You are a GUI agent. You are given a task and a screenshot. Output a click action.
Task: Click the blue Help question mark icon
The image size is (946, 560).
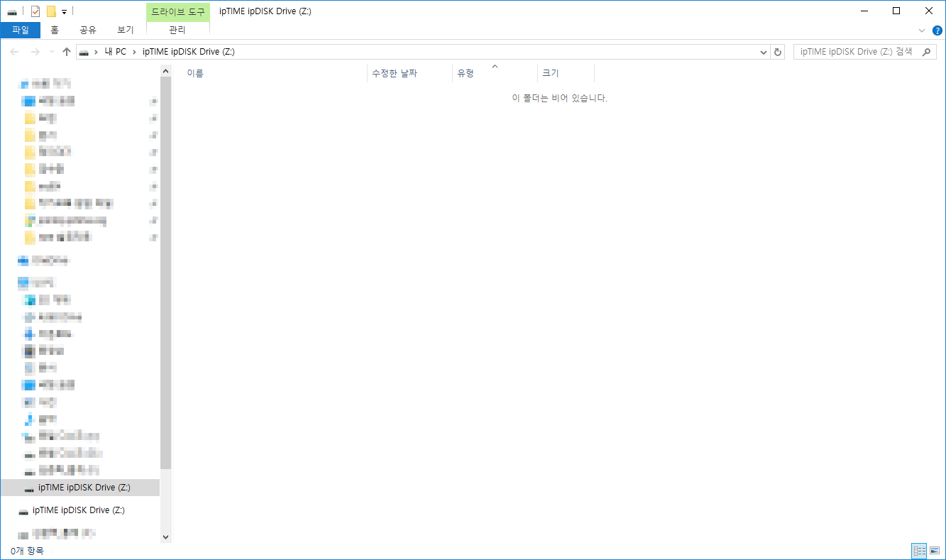[937, 31]
